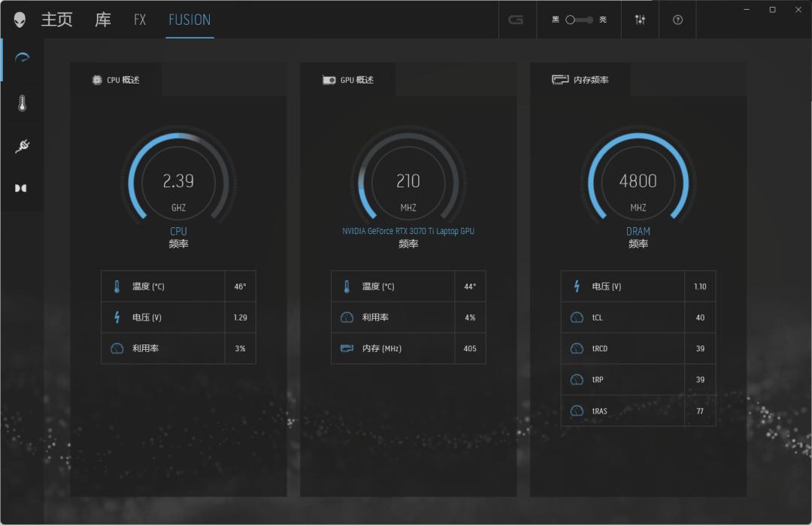This screenshot has width=812, height=525.
Task: Open the thermal thermometer sidebar icon
Action: click(22, 104)
